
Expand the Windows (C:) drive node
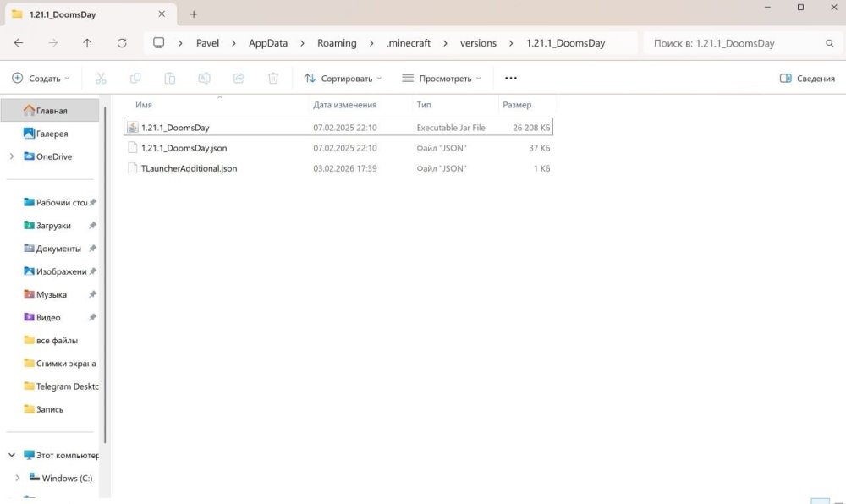click(x=17, y=478)
